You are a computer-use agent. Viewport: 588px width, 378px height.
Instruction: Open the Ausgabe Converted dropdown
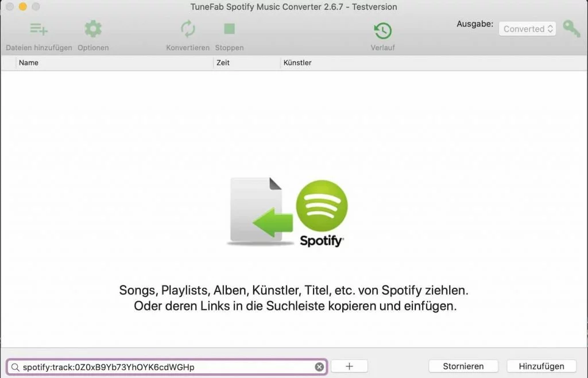(x=527, y=29)
